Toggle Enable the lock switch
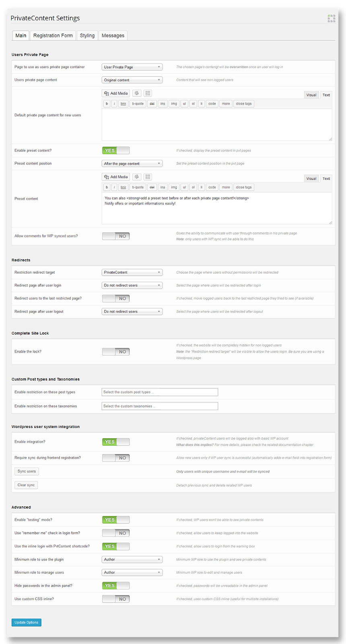Screen dimensions: 346x644 pos(116,352)
